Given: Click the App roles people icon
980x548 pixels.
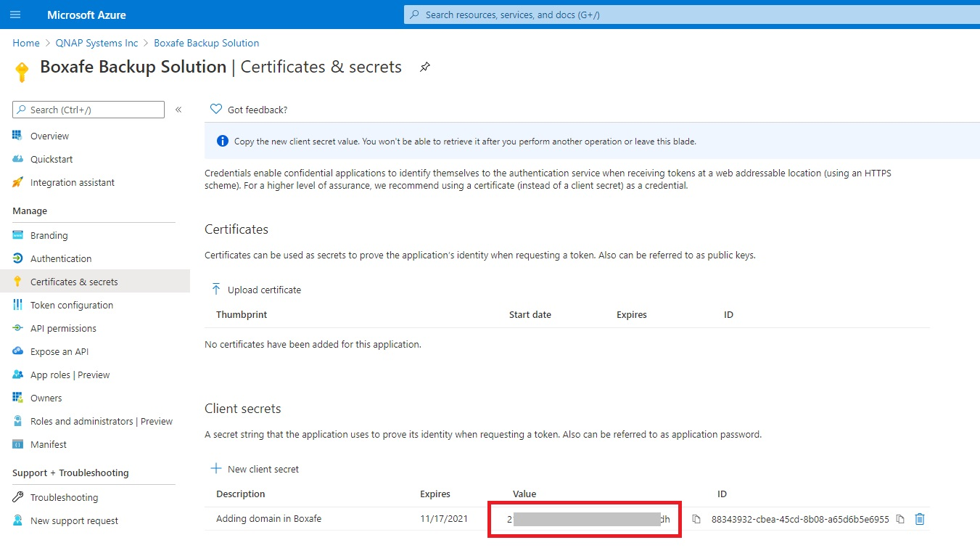Looking at the screenshot, I should pos(17,375).
